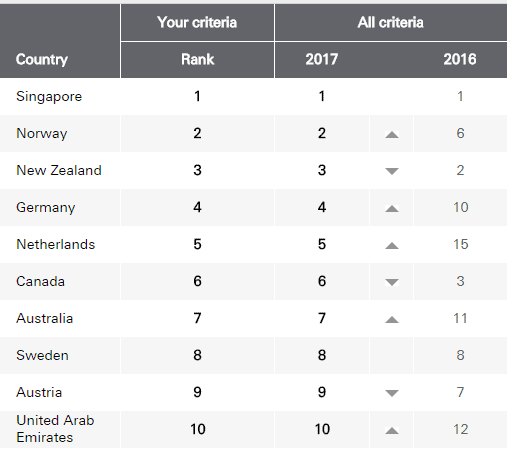Click United Arab Emirates' upward arrow
The height and width of the screenshot is (449, 507).
click(x=392, y=431)
